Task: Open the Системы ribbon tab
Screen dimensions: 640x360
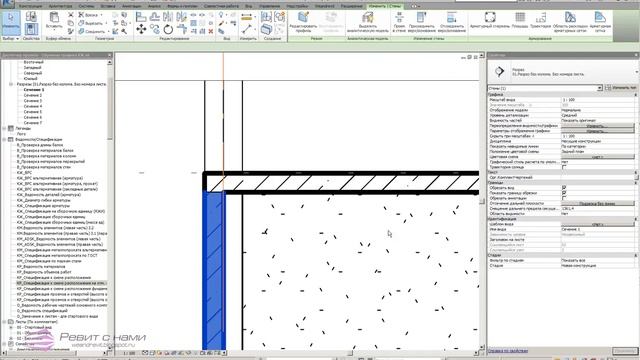Action: [86, 7]
